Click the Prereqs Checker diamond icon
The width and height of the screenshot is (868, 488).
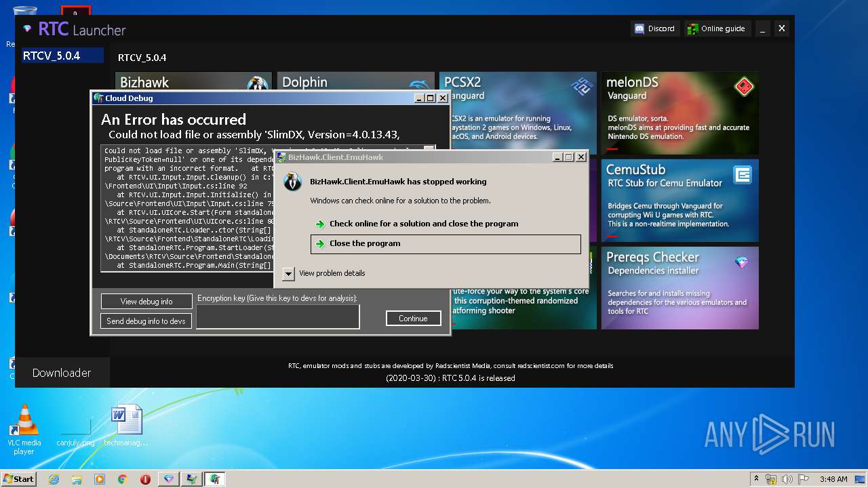[x=742, y=262]
